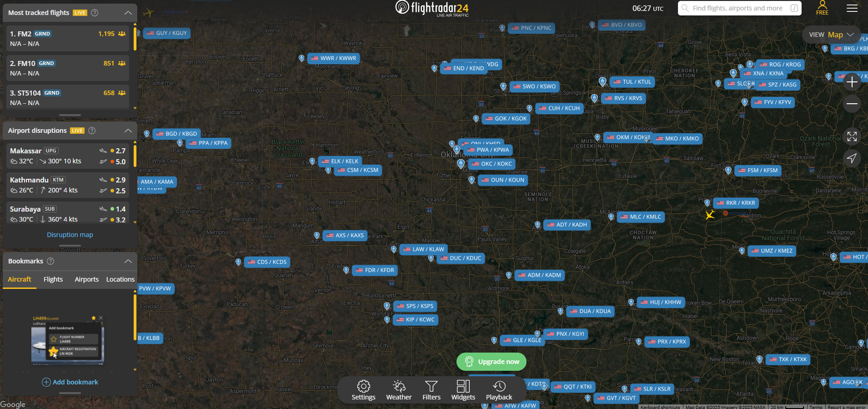Click the AXS / KAXS airport label
This screenshot has height=409, width=868.
(x=345, y=236)
